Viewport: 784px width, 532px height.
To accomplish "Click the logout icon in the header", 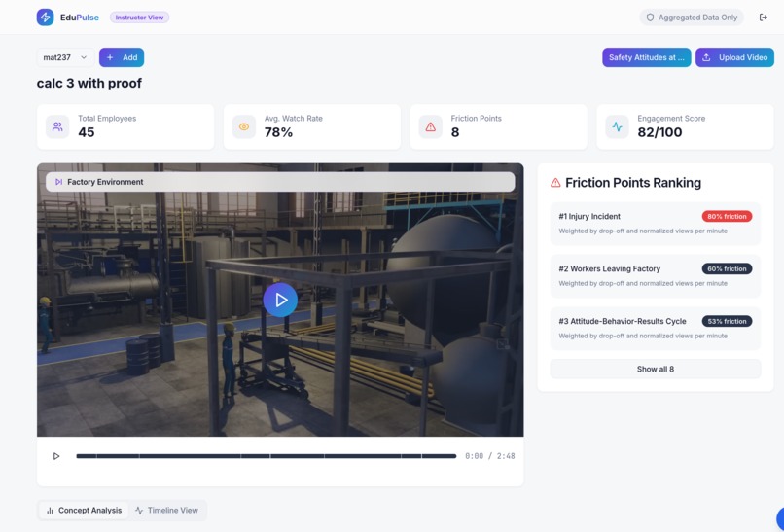I will 763,18.
